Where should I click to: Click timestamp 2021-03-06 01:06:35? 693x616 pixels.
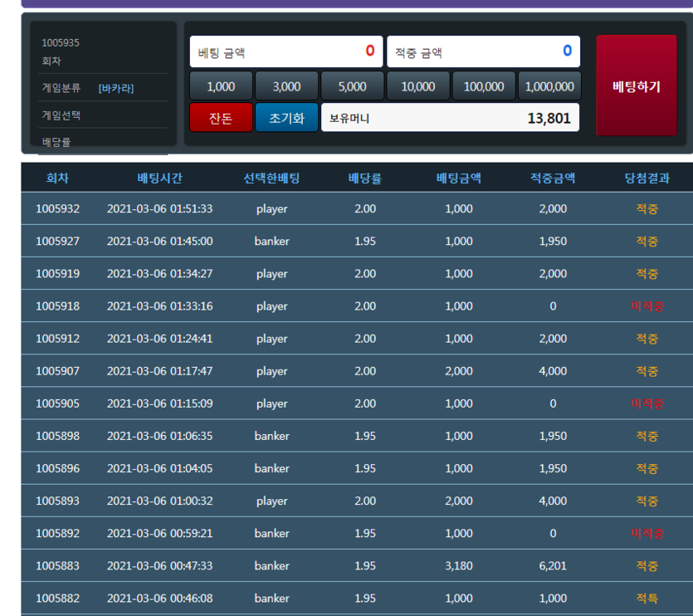pos(159,436)
